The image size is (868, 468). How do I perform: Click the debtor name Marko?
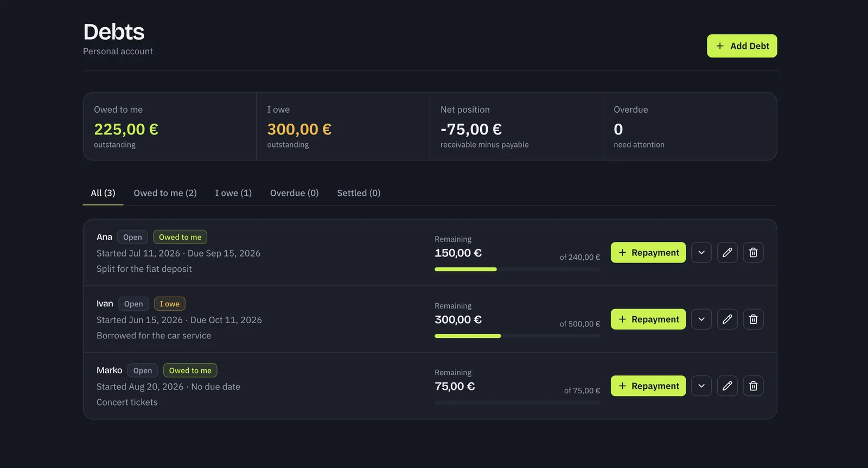click(110, 370)
